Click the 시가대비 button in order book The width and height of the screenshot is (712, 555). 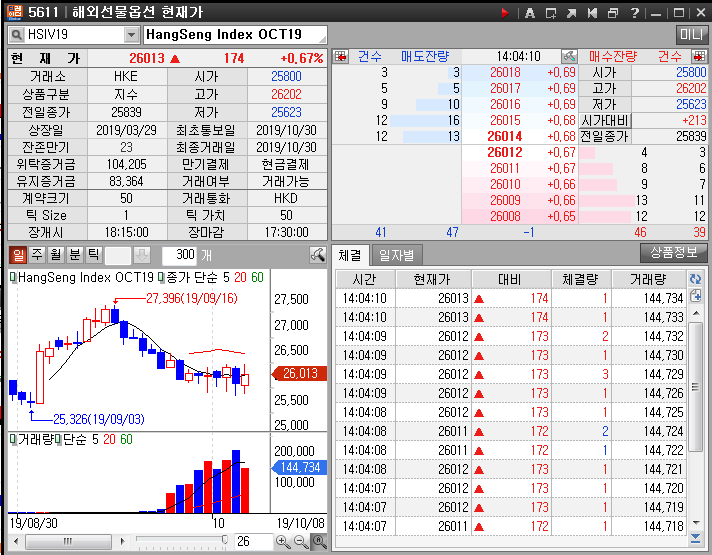[x=605, y=121]
